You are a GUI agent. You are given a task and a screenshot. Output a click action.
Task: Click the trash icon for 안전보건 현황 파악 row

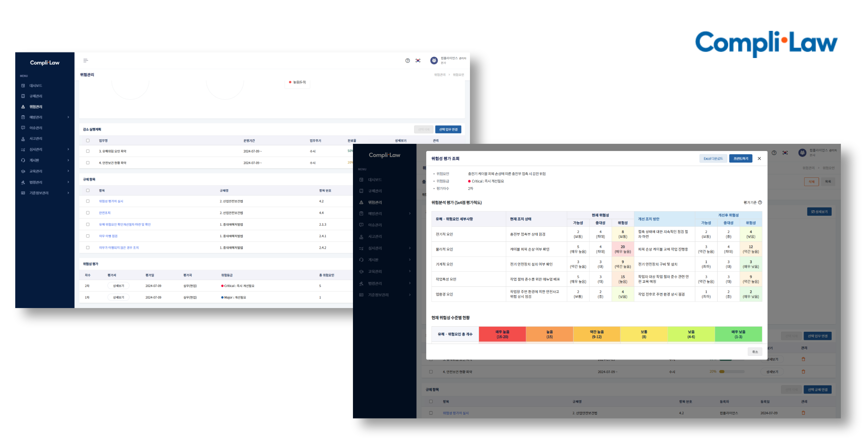pos(803,371)
